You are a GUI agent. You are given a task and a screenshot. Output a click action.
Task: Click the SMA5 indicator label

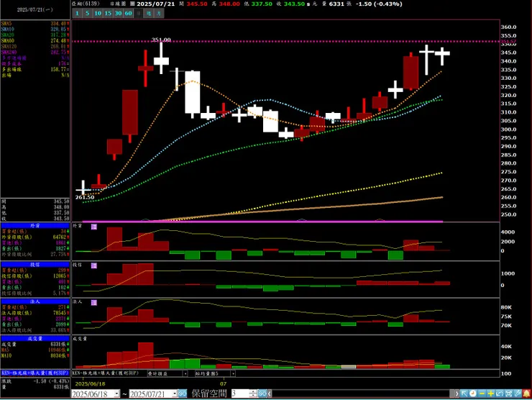[6, 24]
